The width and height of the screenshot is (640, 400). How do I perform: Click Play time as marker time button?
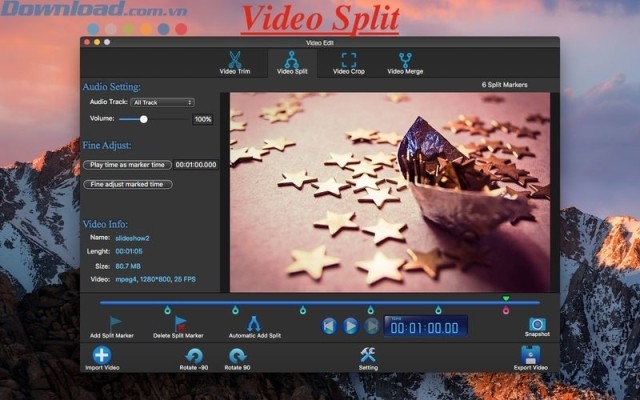127,165
